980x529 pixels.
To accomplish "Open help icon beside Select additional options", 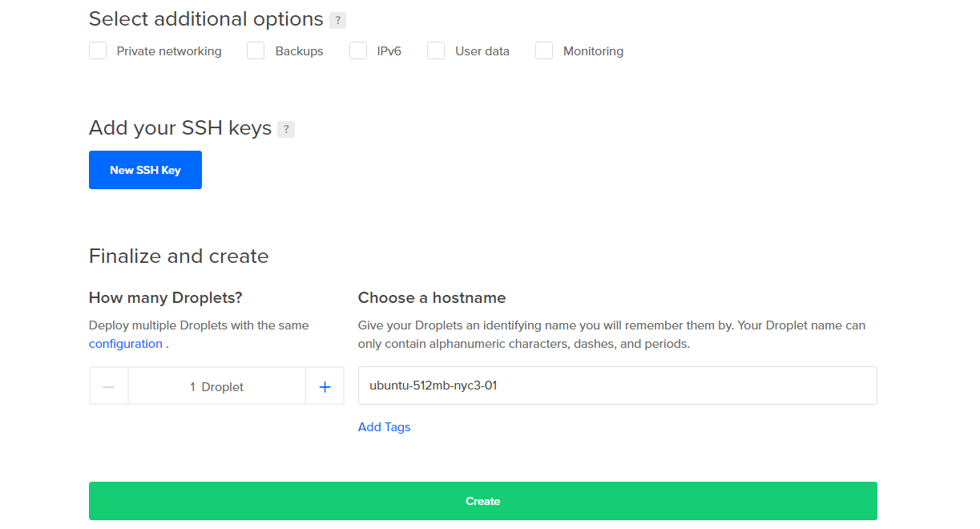I will 338,21.
